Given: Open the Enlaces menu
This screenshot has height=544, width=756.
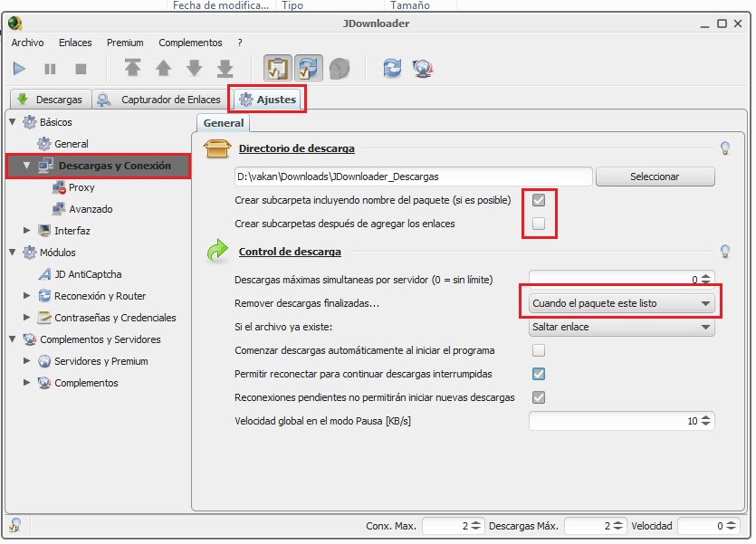Looking at the screenshot, I should point(75,43).
